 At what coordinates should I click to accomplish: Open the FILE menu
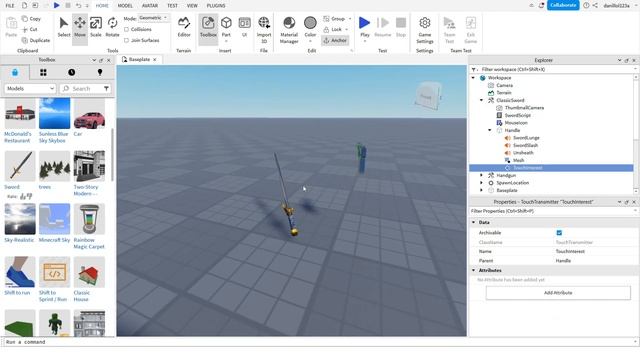click(x=10, y=6)
